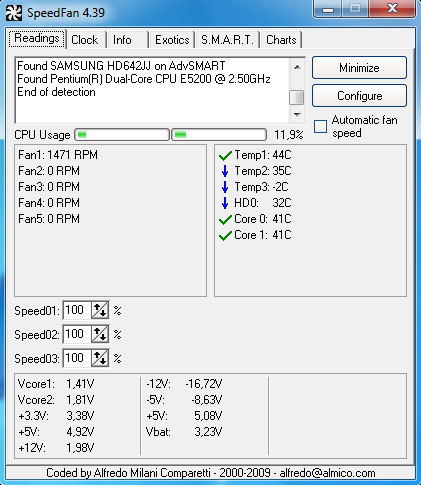Click the +12V 1,98V reading

click(56, 448)
